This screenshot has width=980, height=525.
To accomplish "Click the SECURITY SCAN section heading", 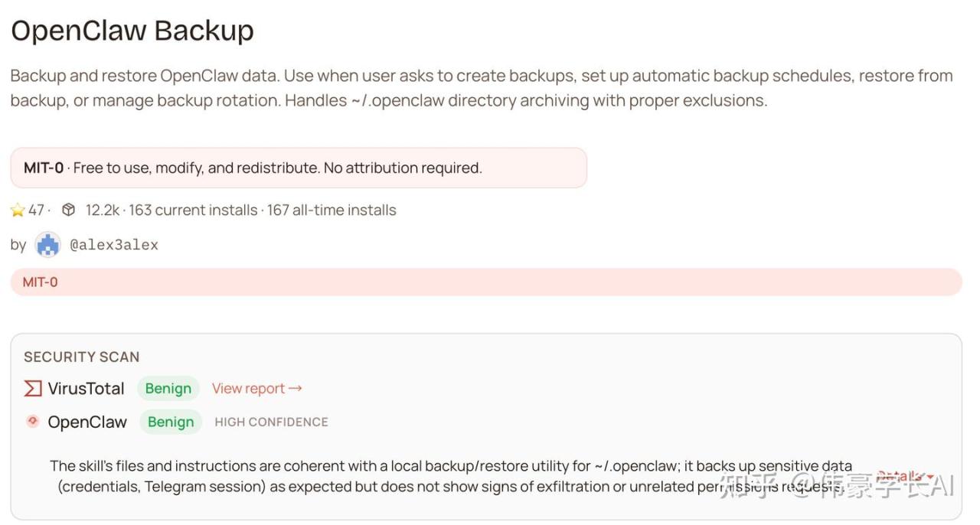I will (82, 357).
